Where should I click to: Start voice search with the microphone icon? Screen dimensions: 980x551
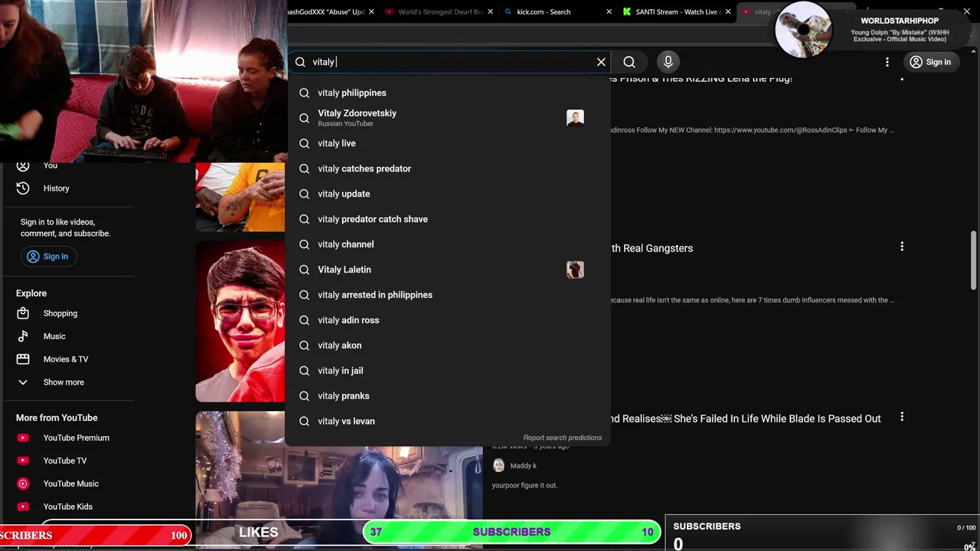click(x=668, y=62)
